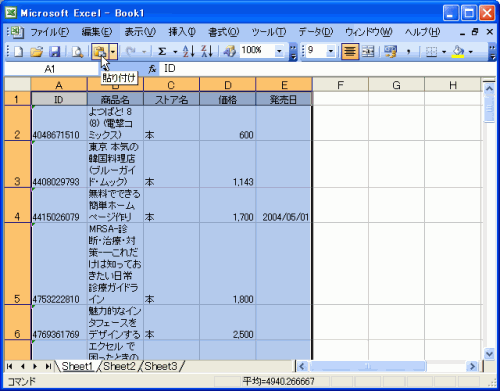Viewport: 500px width, 391px height.
Task: Click the horizontal scrollbar right arrow
Action: coord(472,366)
